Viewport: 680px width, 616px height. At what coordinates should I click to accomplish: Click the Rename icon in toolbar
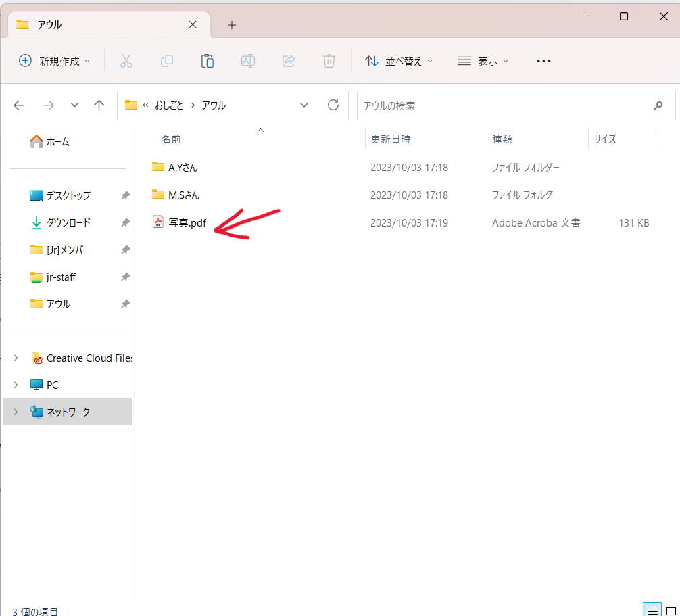tap(248, 61)
